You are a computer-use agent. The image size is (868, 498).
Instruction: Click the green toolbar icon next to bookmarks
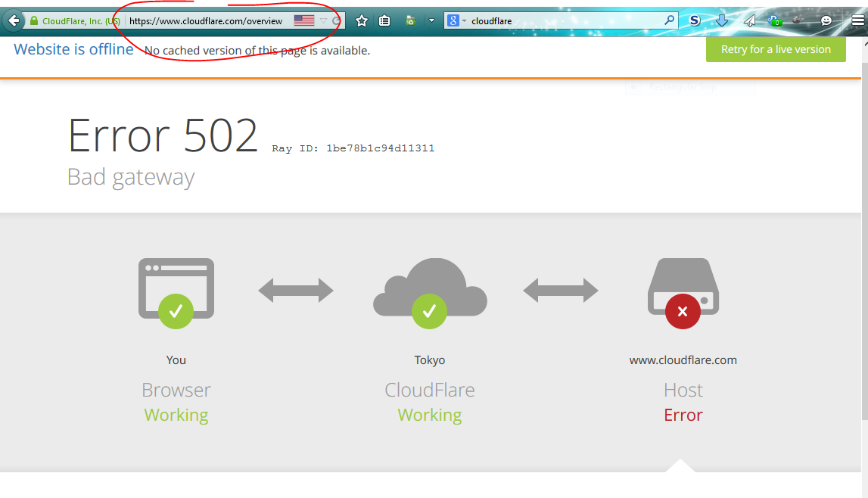point(411,21)
